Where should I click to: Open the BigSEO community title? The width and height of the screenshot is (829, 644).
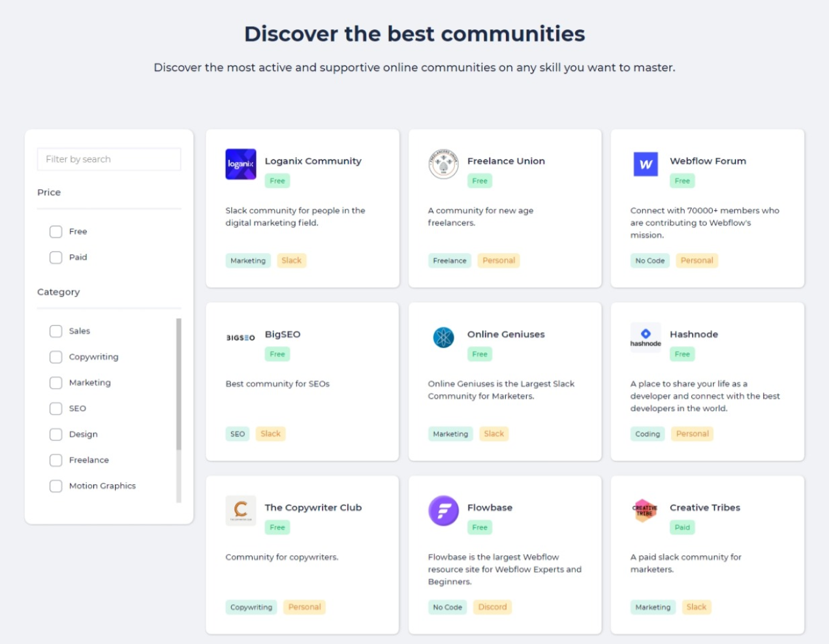(283, 334)
